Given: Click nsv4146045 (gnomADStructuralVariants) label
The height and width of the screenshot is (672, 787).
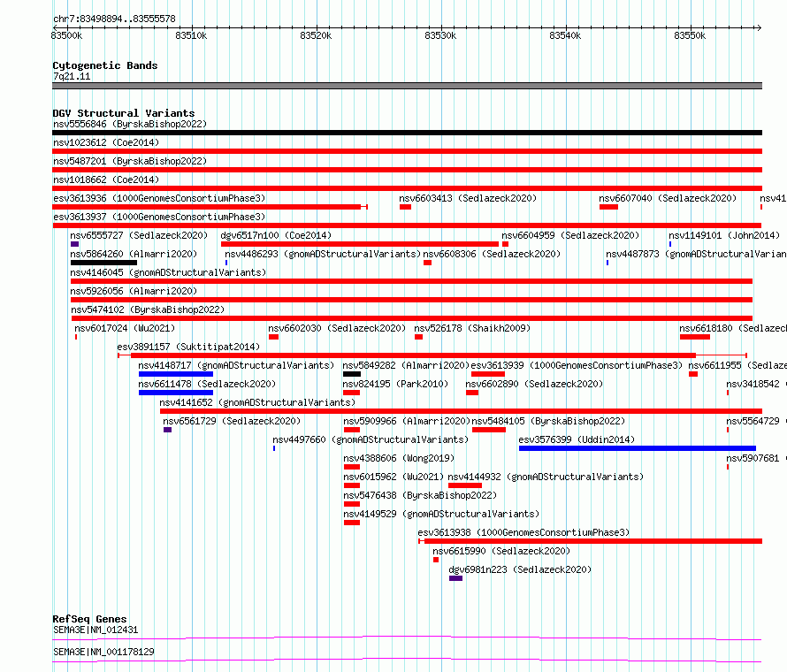Looking at the screenshot, I should coord(168,272).
